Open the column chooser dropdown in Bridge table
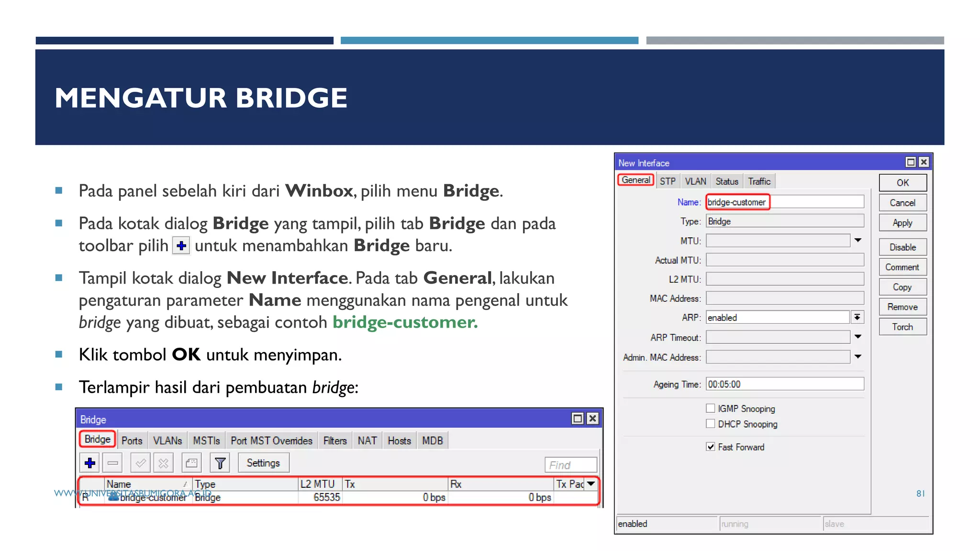This screenshot has height=551, width=980. tap(591, 484)
